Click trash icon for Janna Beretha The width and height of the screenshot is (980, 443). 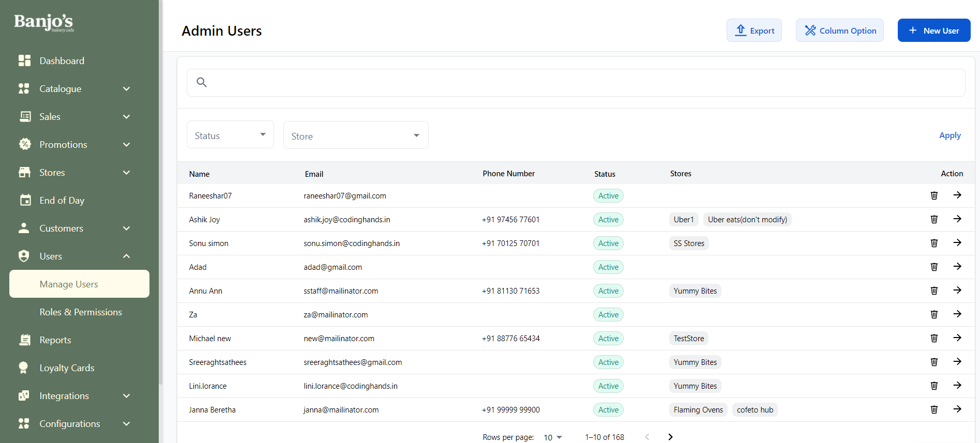point(934,409)
